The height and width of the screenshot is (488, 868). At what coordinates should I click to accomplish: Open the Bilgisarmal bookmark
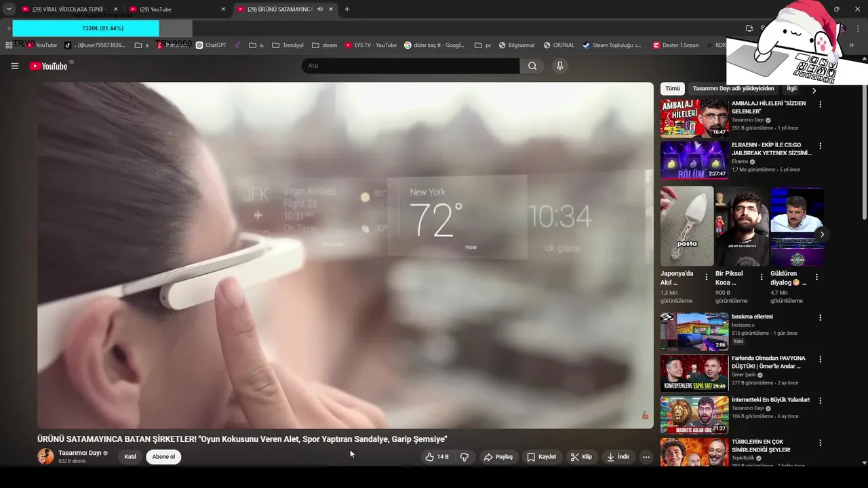(x=517, y=45)
